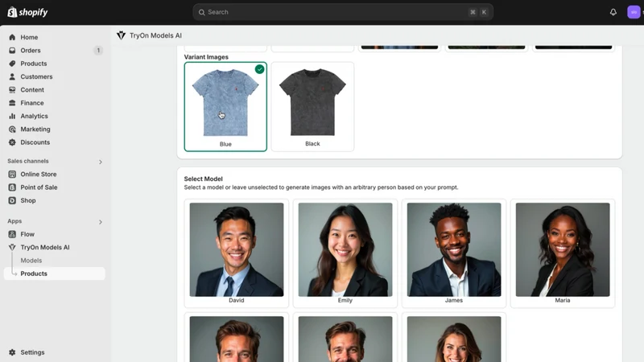Open Flow app link
644x362 pixels.
tap(27, 234)
